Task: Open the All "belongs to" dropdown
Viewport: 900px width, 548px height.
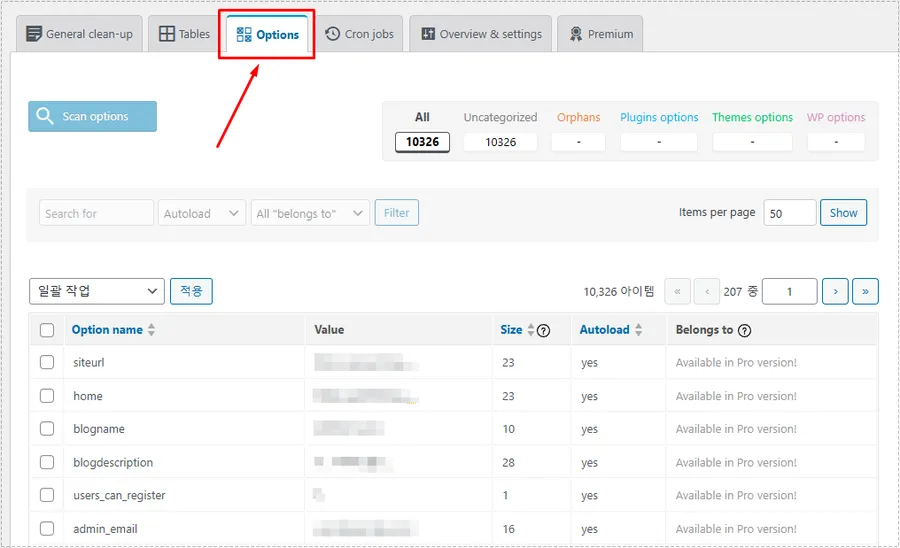Action: [x=310, y=213]
